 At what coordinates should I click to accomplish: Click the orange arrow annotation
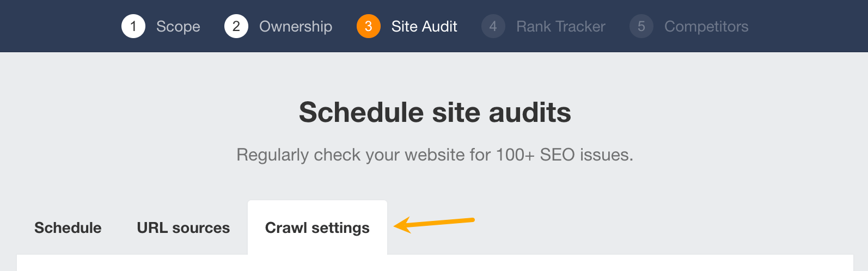pyautogui.click(x=435, y=223)
